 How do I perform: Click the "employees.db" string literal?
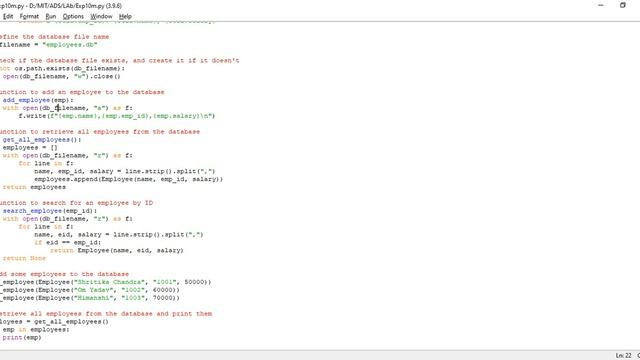click(x=69, y=44)
